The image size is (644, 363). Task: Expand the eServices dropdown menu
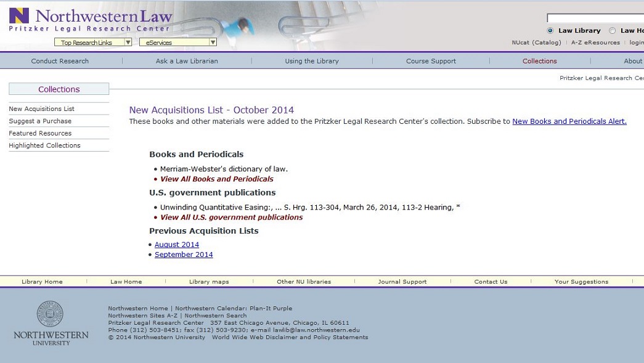pyautogui.click(x=178, y=43)
